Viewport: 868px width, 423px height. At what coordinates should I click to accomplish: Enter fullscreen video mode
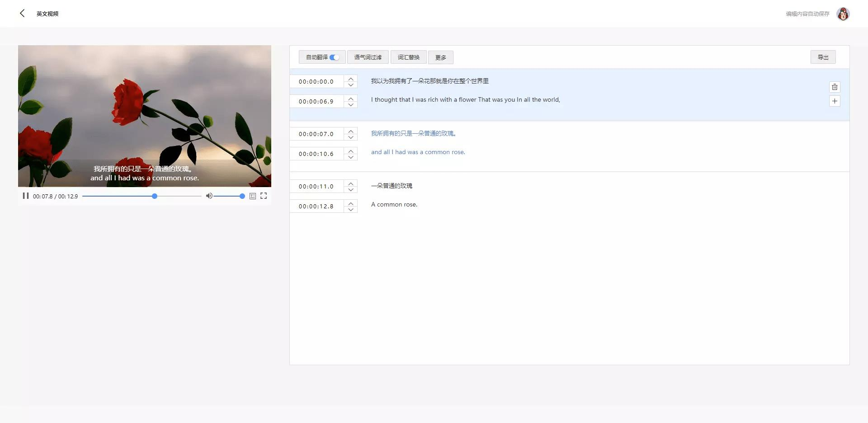coord(264,196)
